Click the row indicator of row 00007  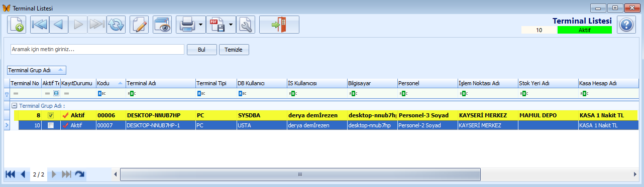(7, 125)
